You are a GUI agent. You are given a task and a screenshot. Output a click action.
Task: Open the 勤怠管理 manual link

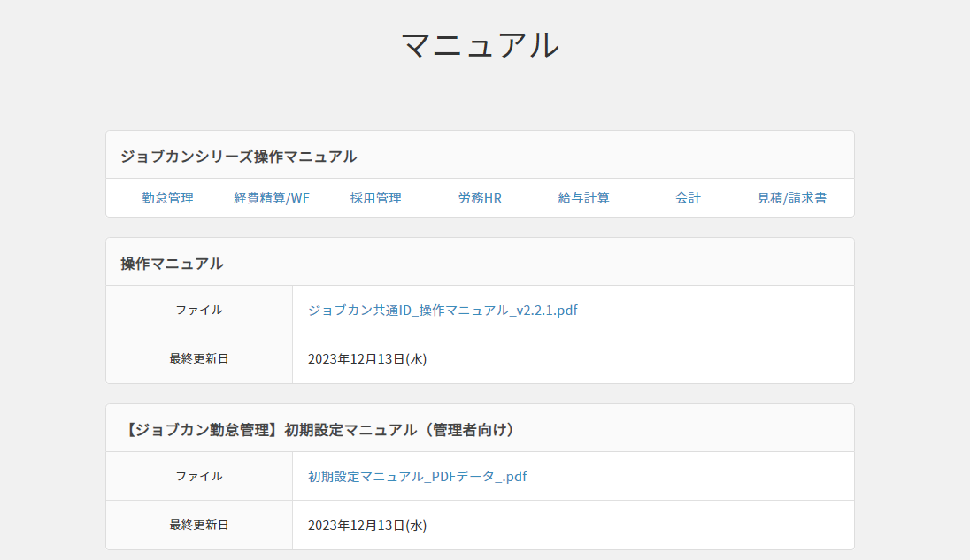pyautogui.click(x=167, y=198)
